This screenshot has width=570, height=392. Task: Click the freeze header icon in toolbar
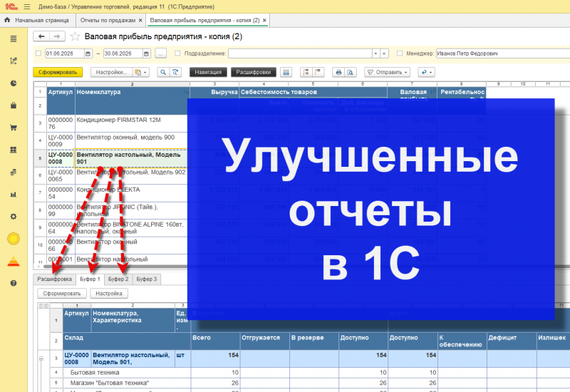tap(318, 72)
